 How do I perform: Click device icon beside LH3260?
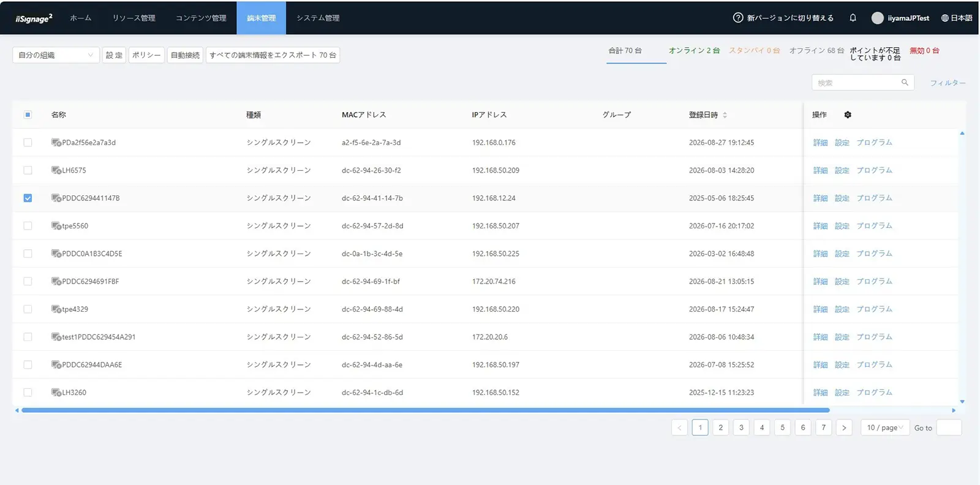pos(56,393)
